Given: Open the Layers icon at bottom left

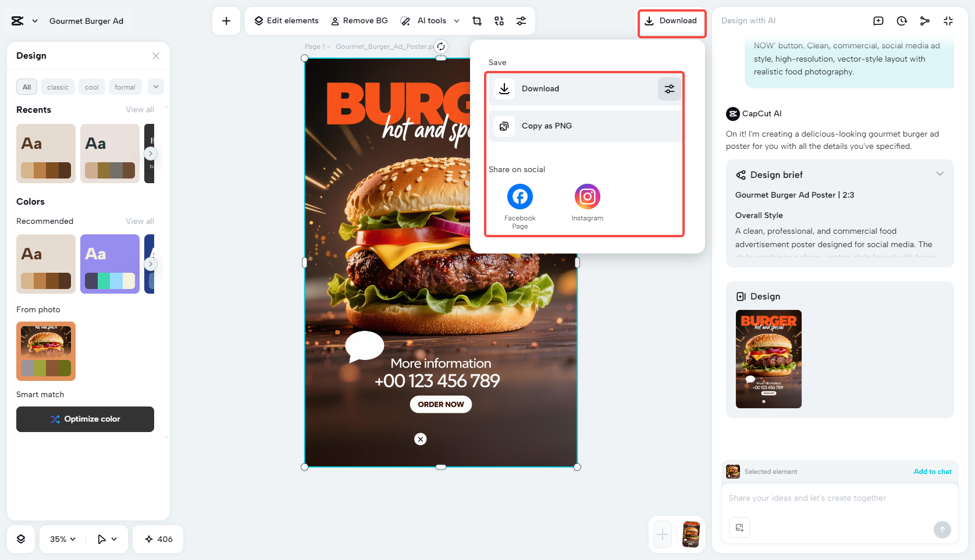Looking at the screenshot, I should point(21,539).
